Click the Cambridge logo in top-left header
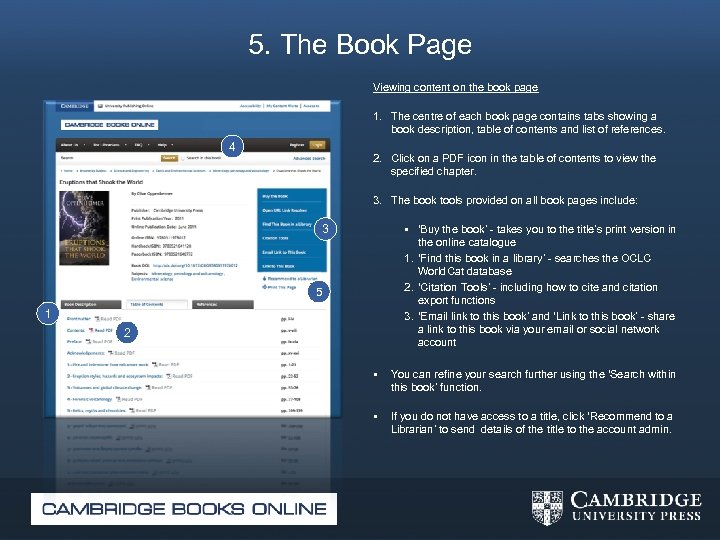720x540 pixels. coord(74,106)
